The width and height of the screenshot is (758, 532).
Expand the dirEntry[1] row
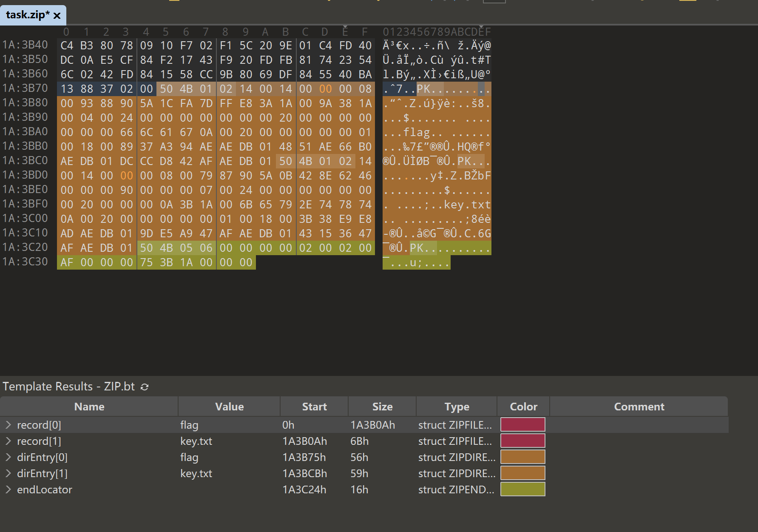tap(8, 473)
